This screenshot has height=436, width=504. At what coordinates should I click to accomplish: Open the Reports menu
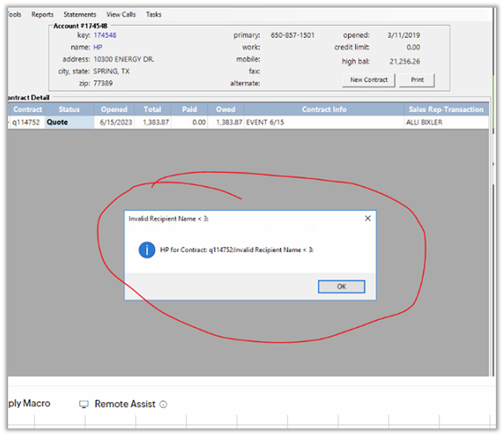[43, 15]
